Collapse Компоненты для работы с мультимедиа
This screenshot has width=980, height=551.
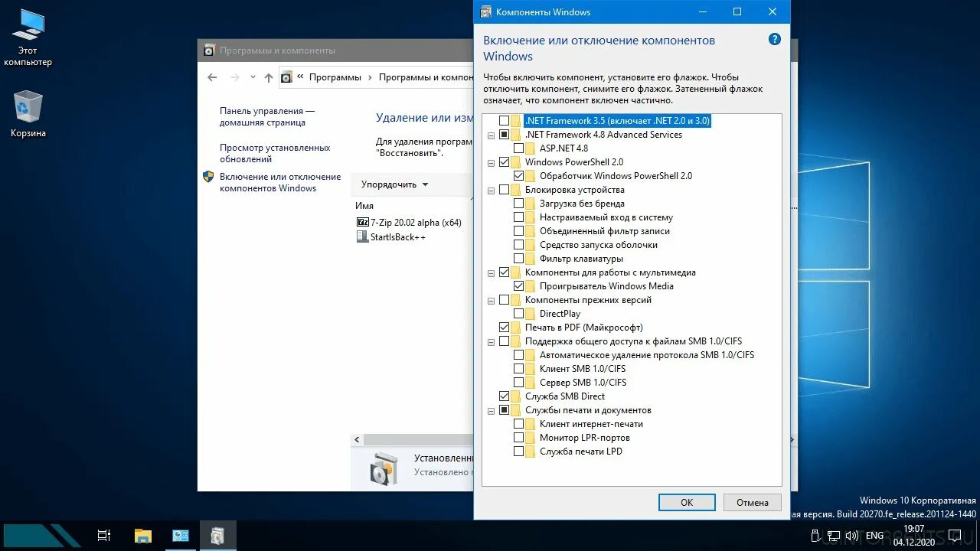click(x=491, y=272)
